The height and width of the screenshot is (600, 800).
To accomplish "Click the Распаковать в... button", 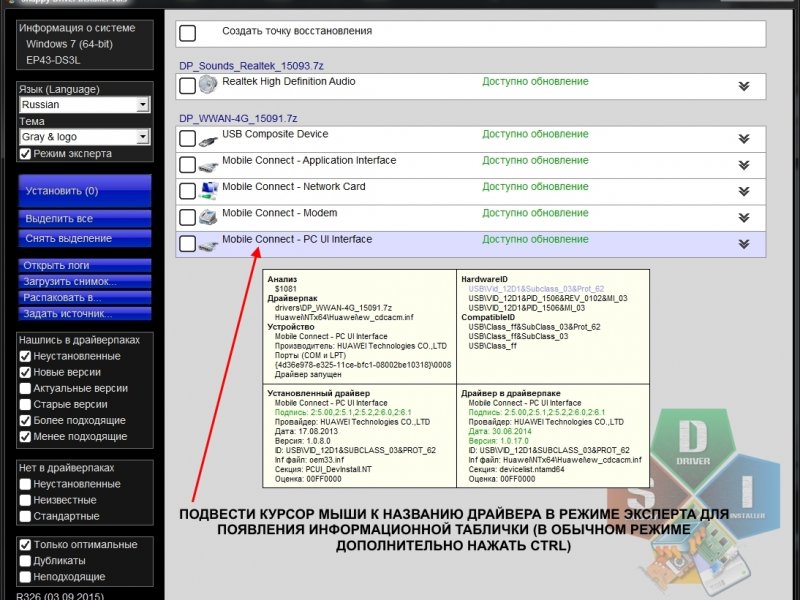I will point(85,297).
